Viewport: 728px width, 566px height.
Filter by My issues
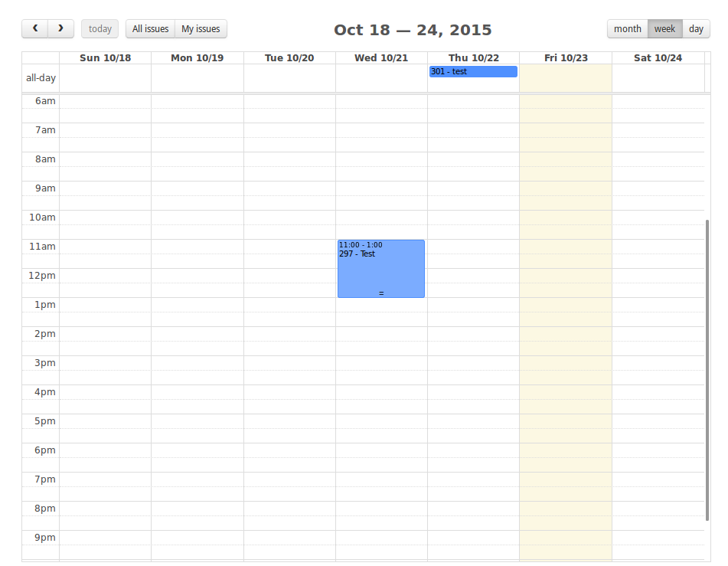point(201,29)
